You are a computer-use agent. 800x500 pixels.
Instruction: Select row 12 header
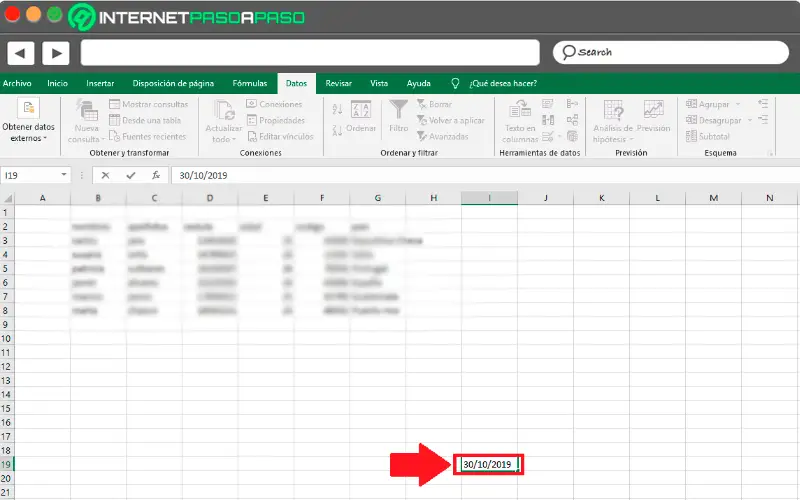tap(7, 366)
